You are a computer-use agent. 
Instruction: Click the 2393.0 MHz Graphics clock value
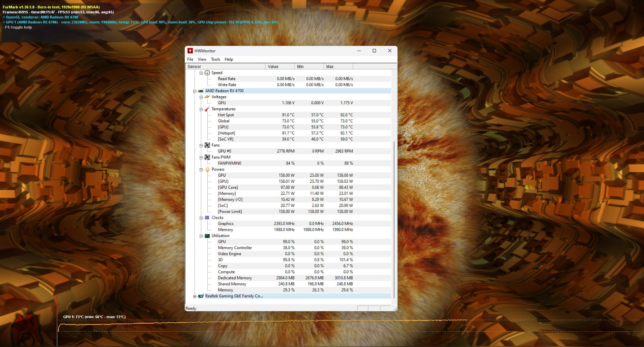click(284, 224)
